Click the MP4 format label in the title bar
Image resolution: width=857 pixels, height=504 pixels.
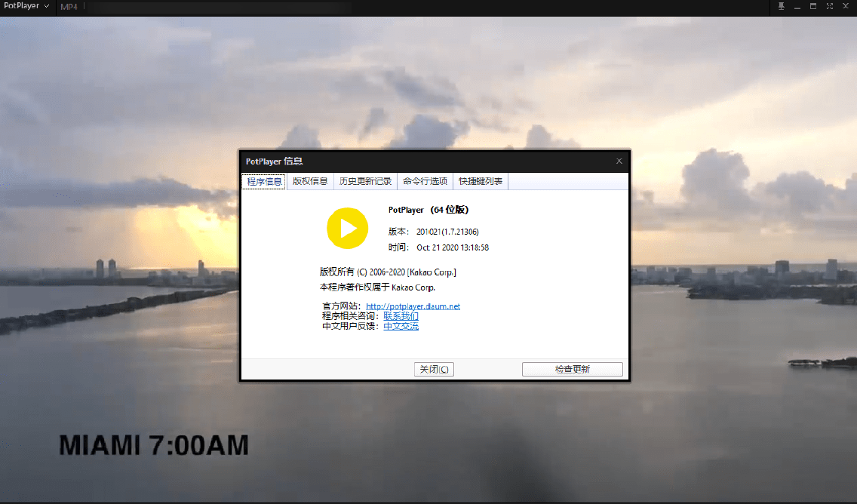(x=69, y=7)
